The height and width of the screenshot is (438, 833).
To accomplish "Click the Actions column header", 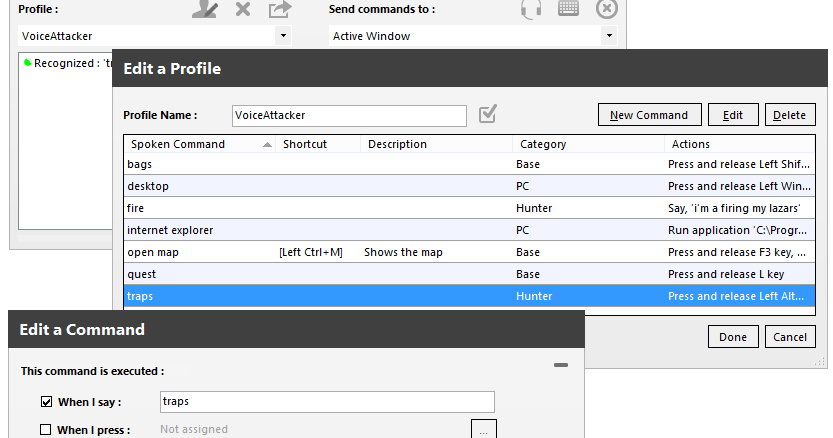I will [740, 144].
